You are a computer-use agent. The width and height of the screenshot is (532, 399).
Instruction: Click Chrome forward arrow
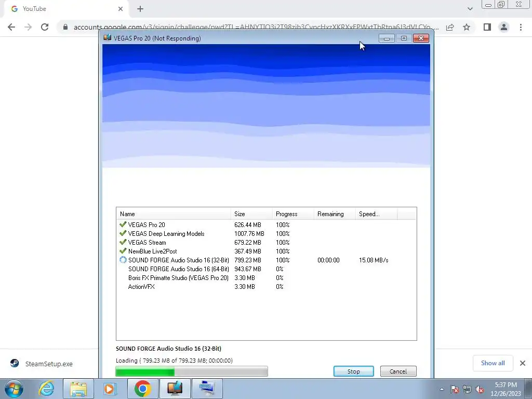coord(28,27)
